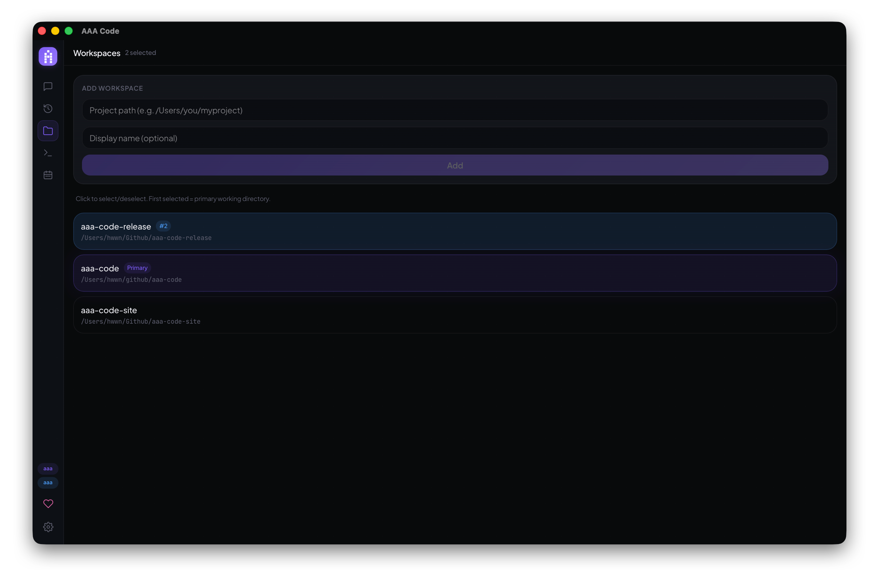The image size is (879, 588).
Task: Open the terminal prompt icon in sidebar
Action: (48, 153)
